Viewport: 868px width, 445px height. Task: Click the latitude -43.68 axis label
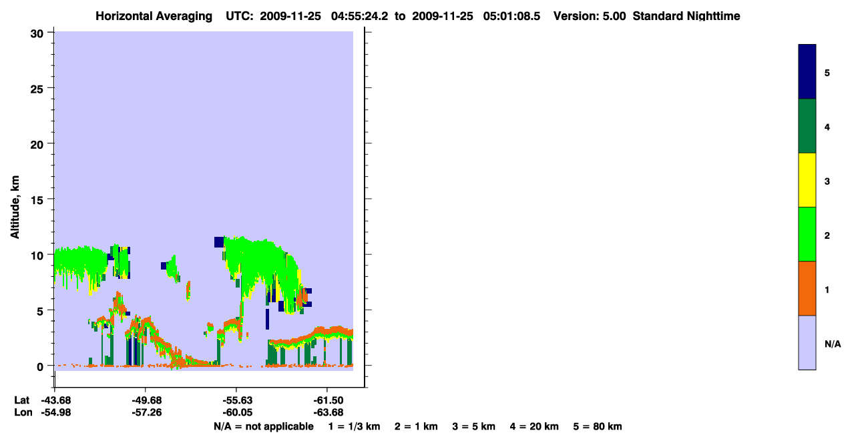(x=55, y=400)
